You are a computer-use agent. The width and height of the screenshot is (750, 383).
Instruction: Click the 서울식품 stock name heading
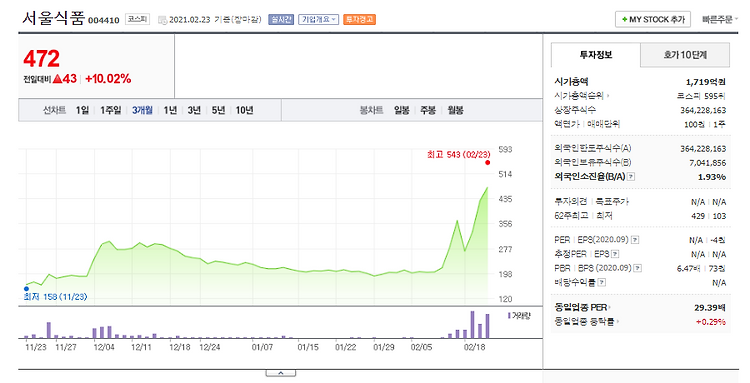point(54,18)
